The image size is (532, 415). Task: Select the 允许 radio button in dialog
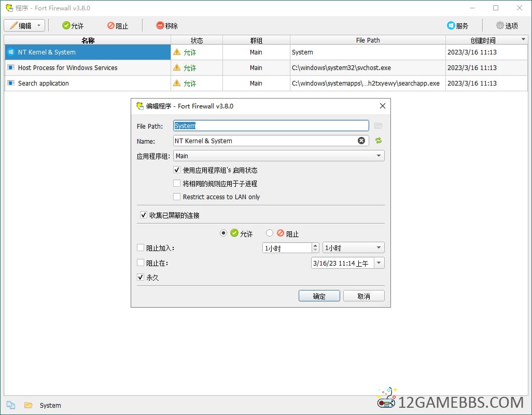(223, 233)
